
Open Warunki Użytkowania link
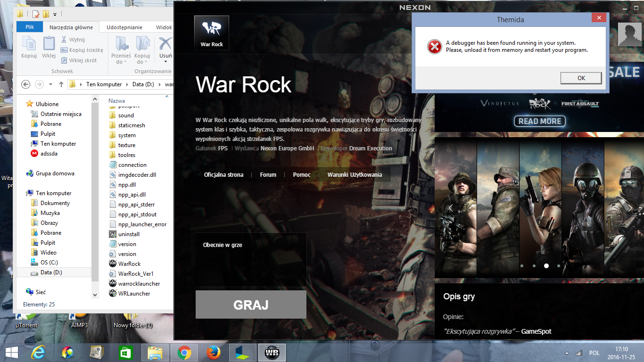coord(355,175)
